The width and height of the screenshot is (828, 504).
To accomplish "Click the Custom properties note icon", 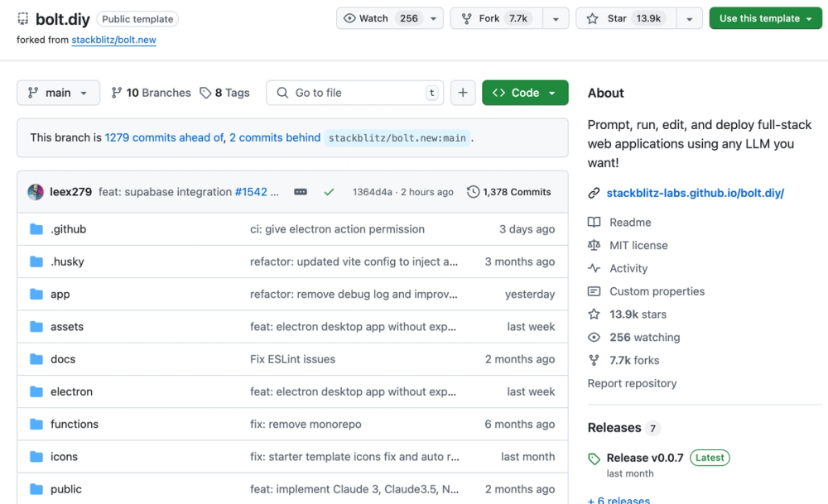I will click(594, 291).
